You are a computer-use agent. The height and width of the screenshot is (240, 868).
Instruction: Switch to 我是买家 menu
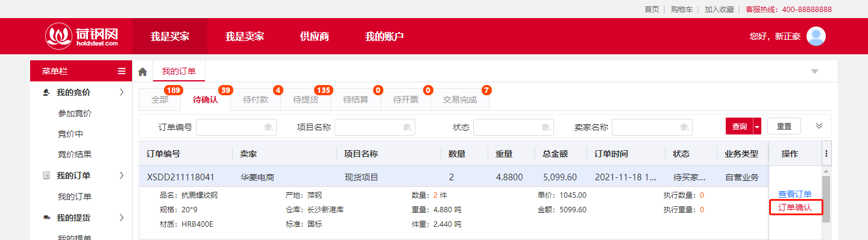click(170, 36)
